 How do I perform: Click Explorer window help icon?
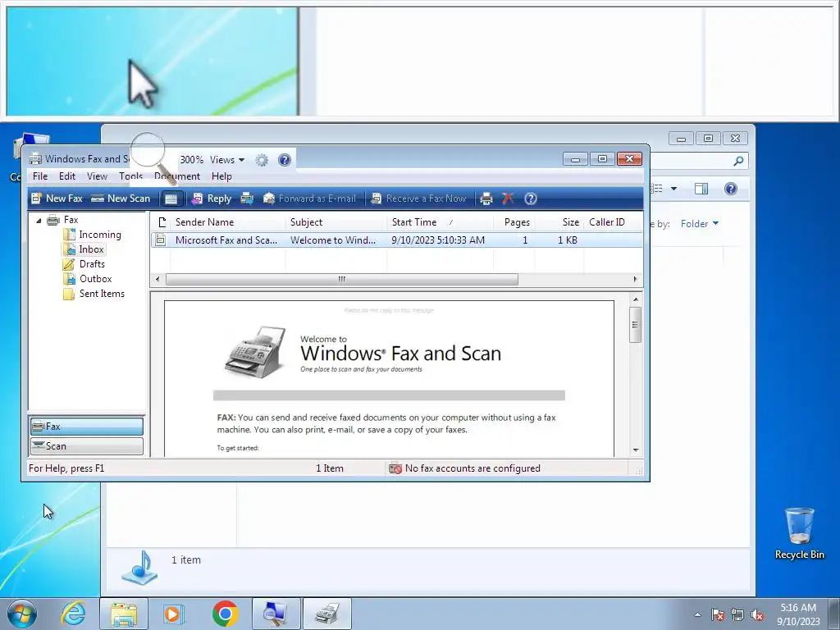pyautogui.click(x=731, y=189)
